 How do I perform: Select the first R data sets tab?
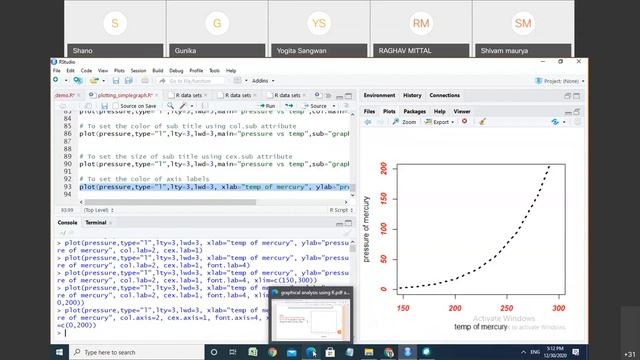(x=189, y=95)
